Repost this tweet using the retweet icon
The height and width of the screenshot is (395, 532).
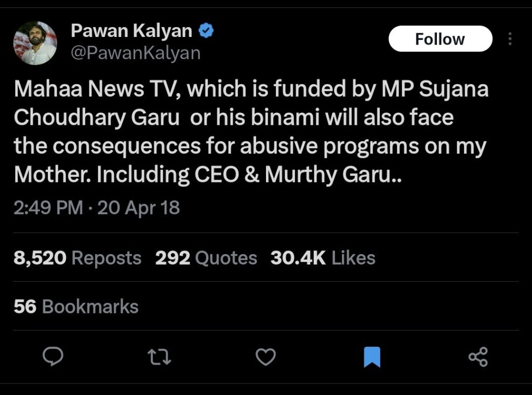point(158,357)
